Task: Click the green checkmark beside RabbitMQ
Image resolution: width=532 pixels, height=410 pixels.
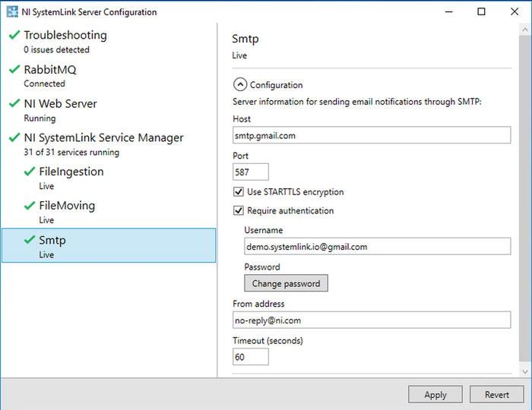Action: point(14,69)
